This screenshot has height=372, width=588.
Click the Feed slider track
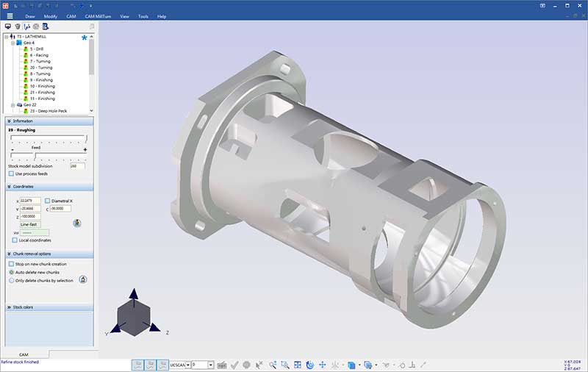point(48,154)
